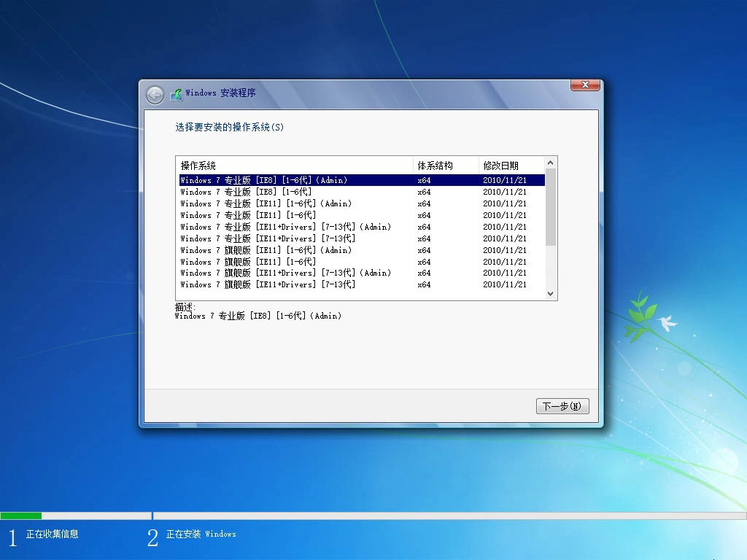Screen dimensions: 747x560
Task: Select Windows 7 专业版 [IE11] [1-6代] (Admin)
Action: [x=292, y=203]
